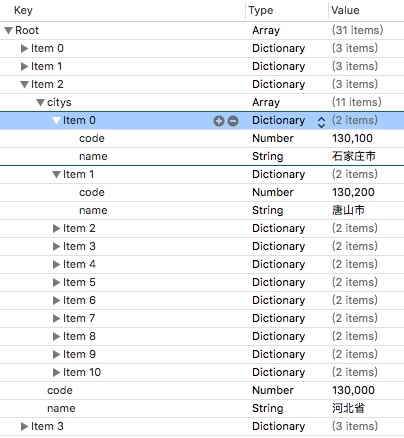404x438 pixels.
Task: Expand top-level Item 3 dictionary
Action: coord(24,426)
